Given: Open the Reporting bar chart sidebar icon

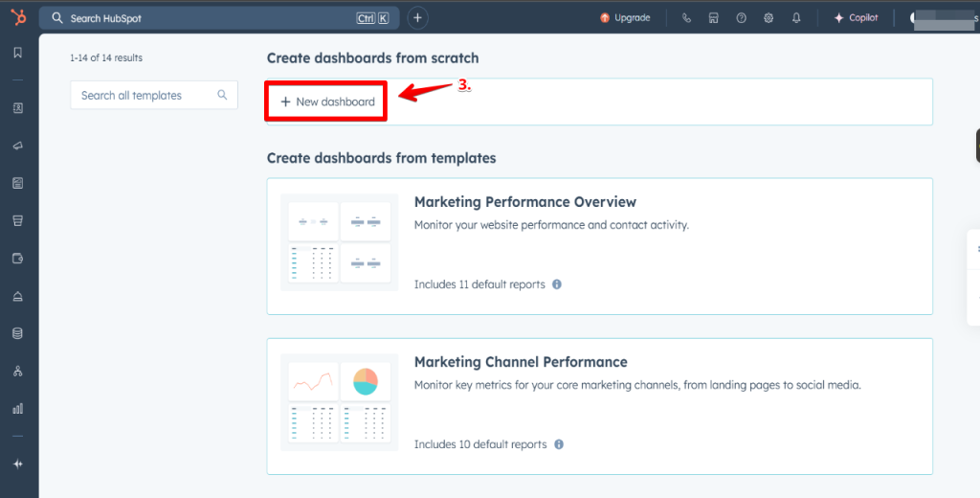Looking at the screenshot, I should pos(17,409).
